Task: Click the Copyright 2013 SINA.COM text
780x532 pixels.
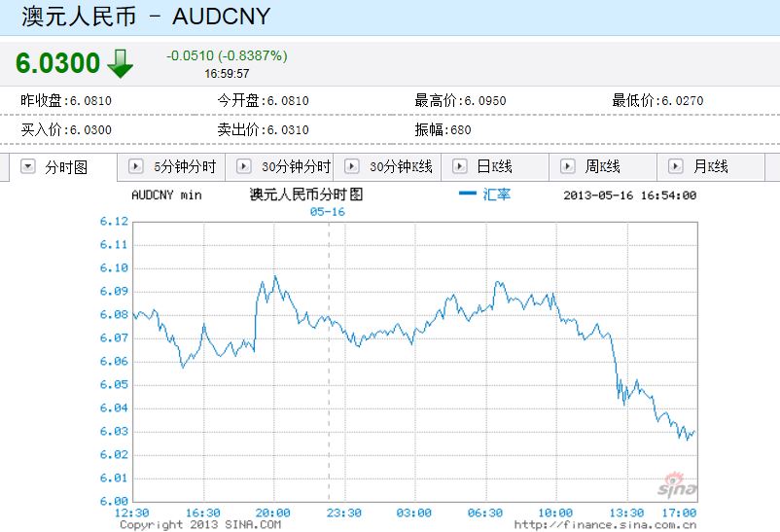Action: tap(200, 525)
